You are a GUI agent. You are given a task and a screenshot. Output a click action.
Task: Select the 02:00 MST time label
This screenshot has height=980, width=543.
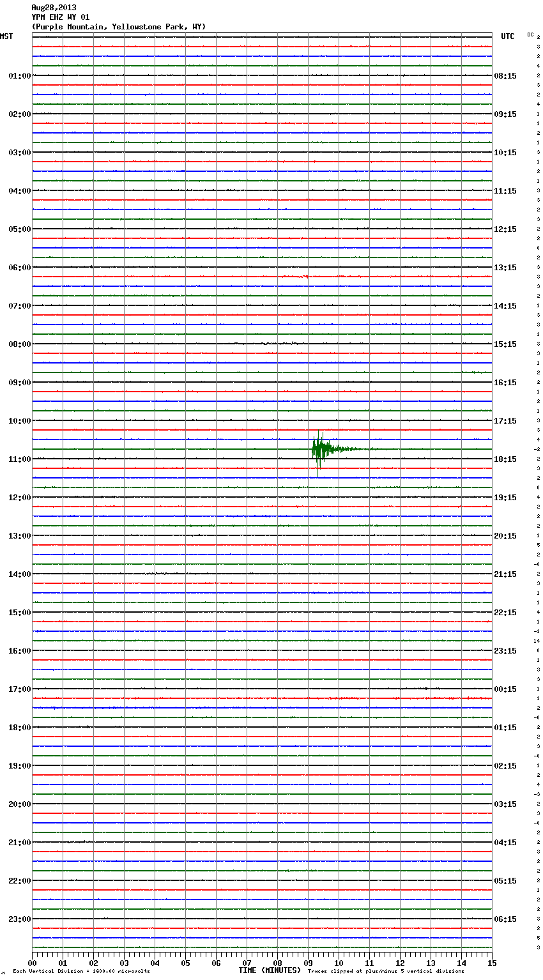[20, 114]
